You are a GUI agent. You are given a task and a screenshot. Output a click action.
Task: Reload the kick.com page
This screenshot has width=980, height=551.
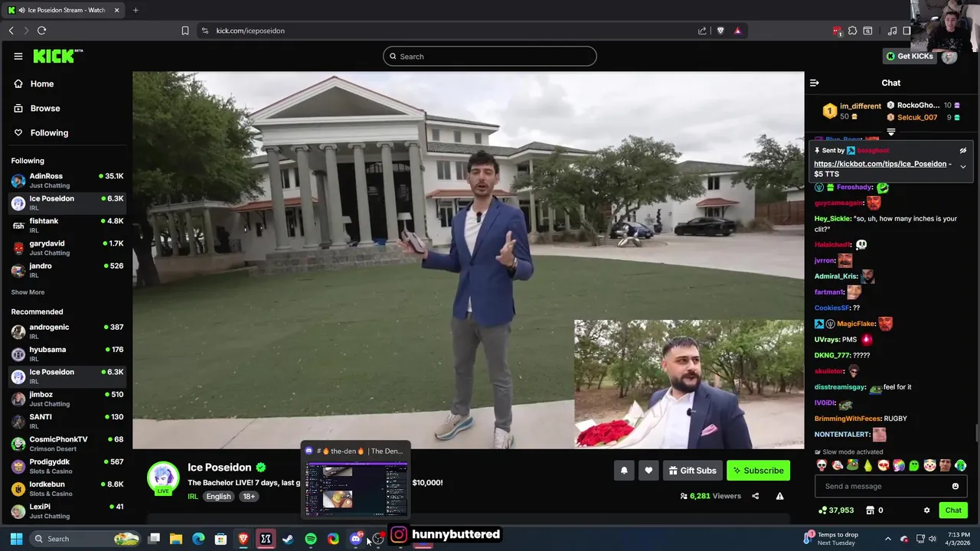41,31
